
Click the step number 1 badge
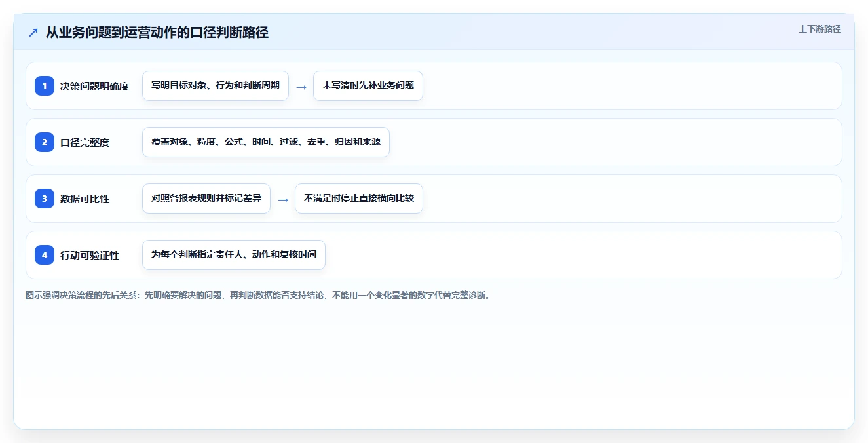(x=45, y=86)
